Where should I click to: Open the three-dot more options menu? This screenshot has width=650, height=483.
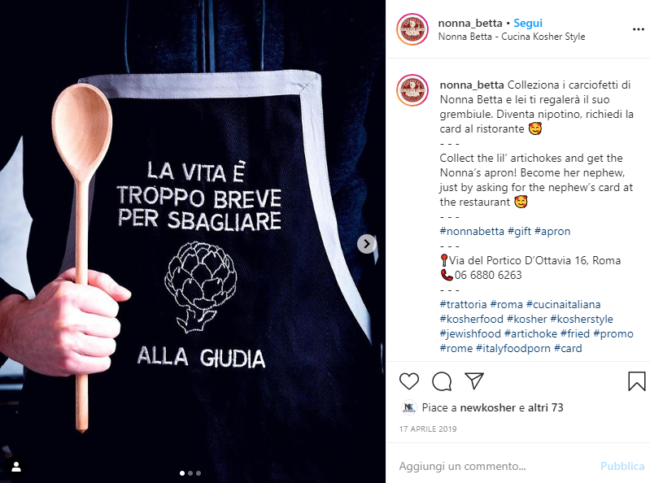638,29
